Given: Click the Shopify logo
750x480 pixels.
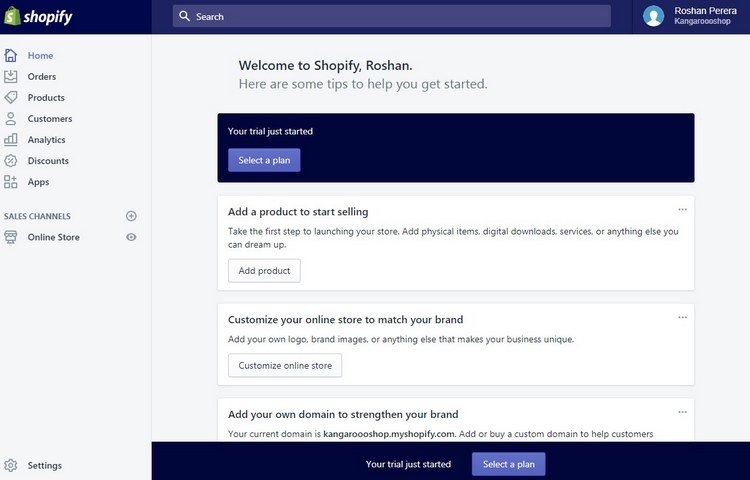Looking at the screenshot, I should click(38, 17).
